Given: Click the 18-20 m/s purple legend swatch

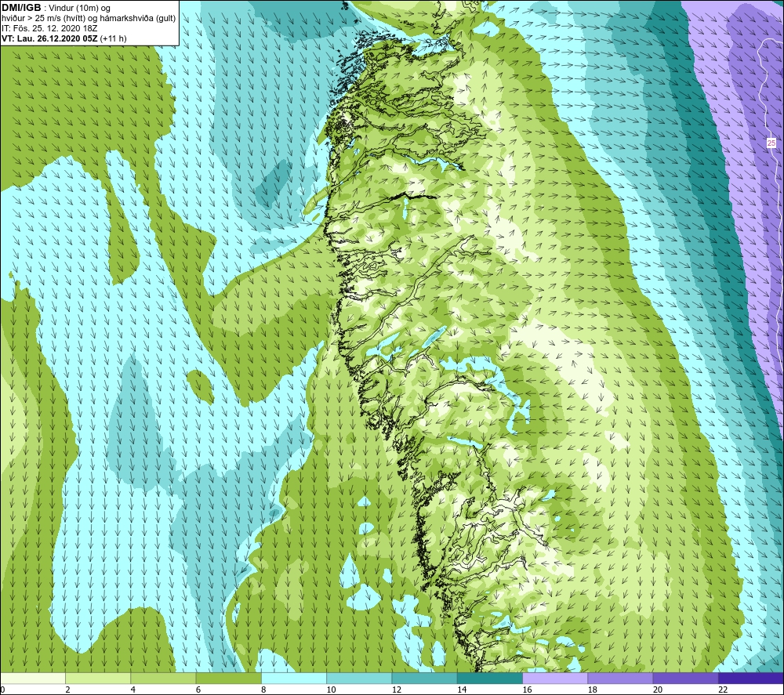Looking at the screenshot, I should pos(620,678).
